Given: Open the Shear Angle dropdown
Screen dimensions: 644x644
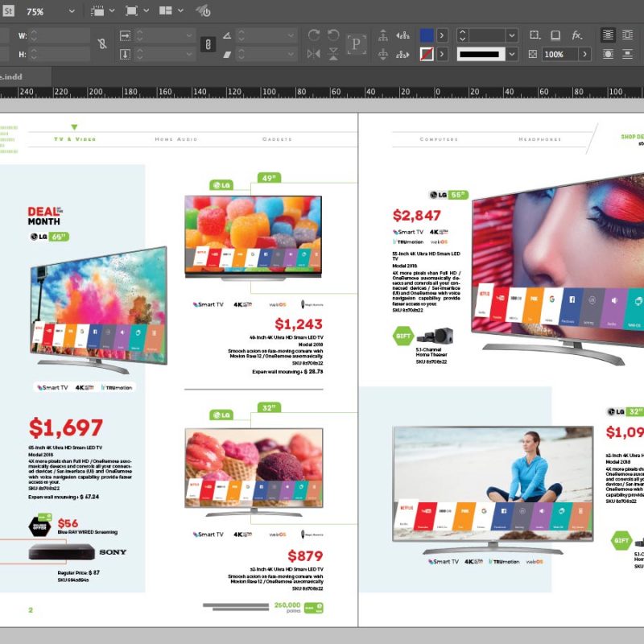Looking at the screenshot, I should click(291, 54).
